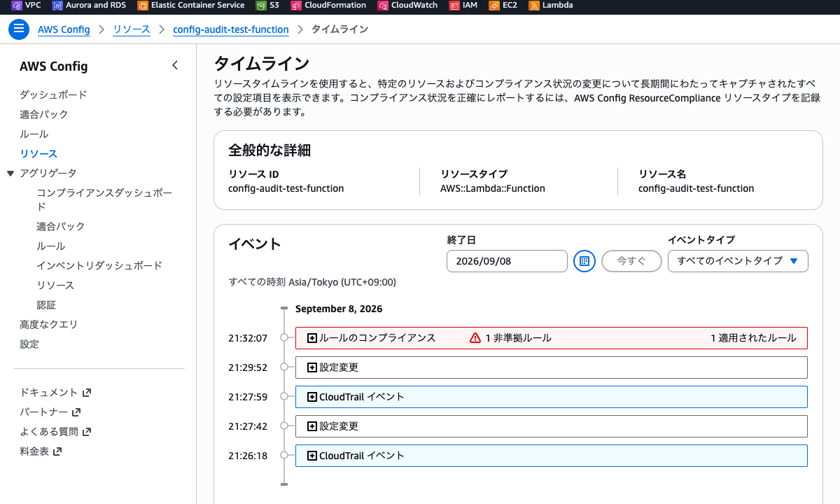Select highlighted リソース sidebar item
840x504 pixels.
(38, 153)
